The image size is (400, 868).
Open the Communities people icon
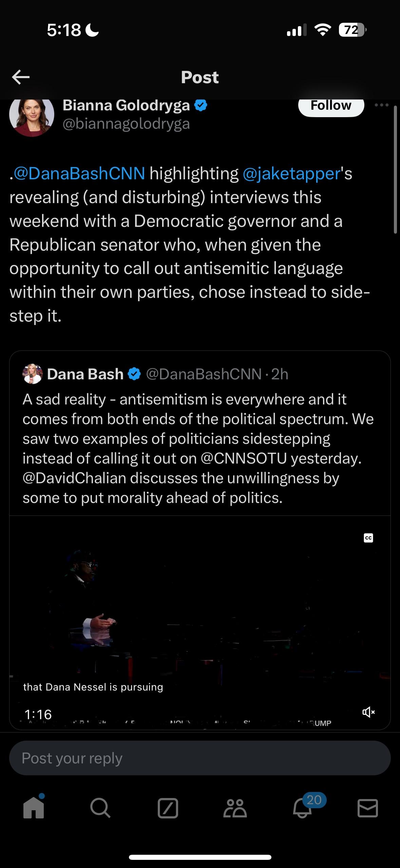tap(235, 808)
